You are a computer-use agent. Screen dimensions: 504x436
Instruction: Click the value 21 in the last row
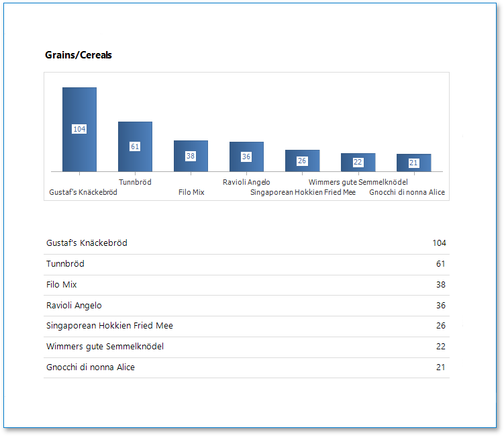(x=440, y=367)
